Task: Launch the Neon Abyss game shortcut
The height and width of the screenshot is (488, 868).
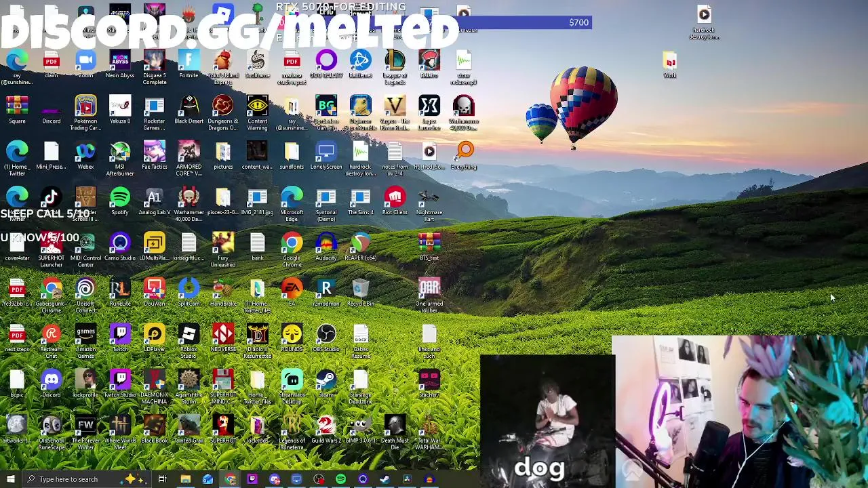Action: 120,61
